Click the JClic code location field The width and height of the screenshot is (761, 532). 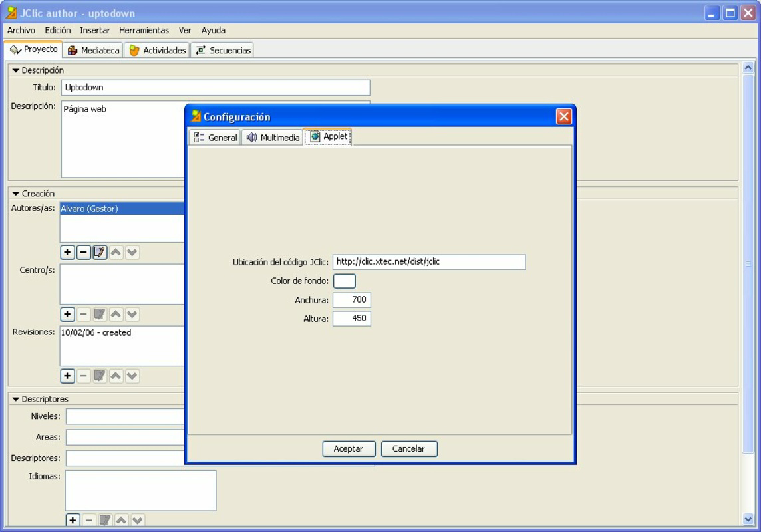tap(429, 262)
